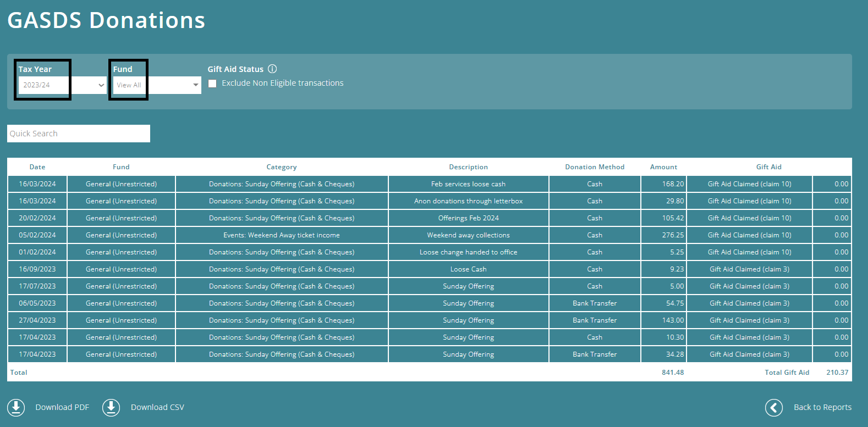Click the Download CSV text link
Viewport: 868px width, 427px height.
pos(157,407)
